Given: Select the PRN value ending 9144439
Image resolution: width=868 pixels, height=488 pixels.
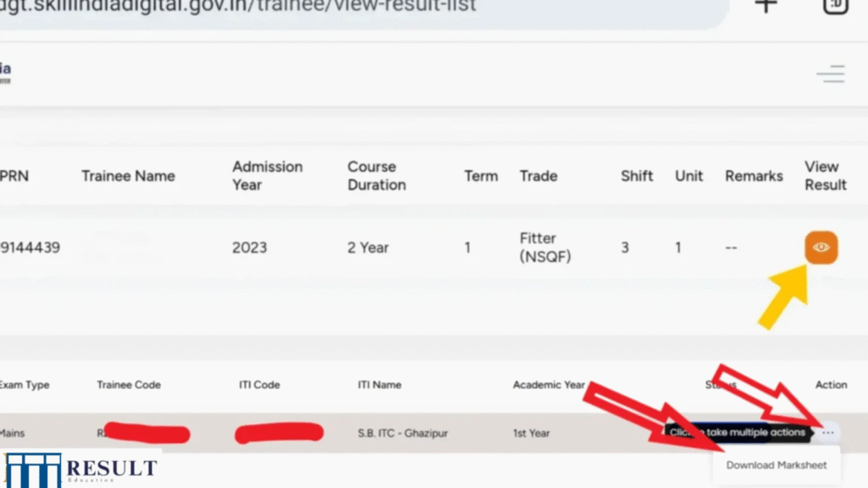Looking at the screenshot, I should [x=30, y=247].
